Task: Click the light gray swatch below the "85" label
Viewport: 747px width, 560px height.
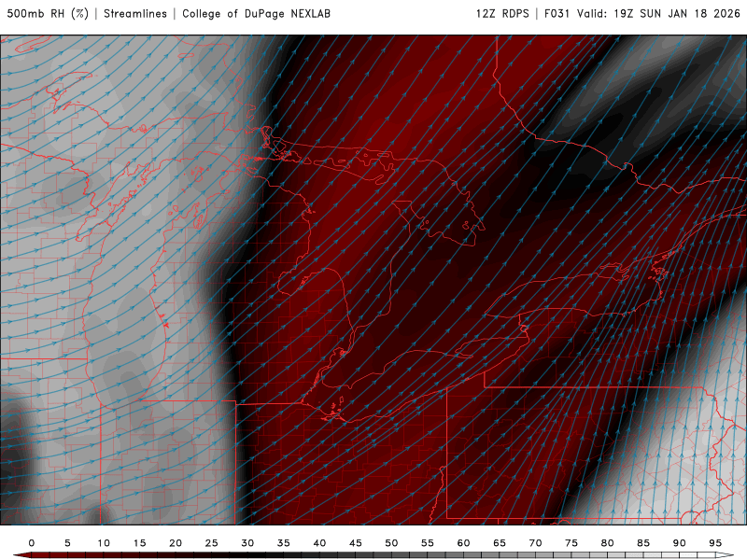Action: coord(643,555)
